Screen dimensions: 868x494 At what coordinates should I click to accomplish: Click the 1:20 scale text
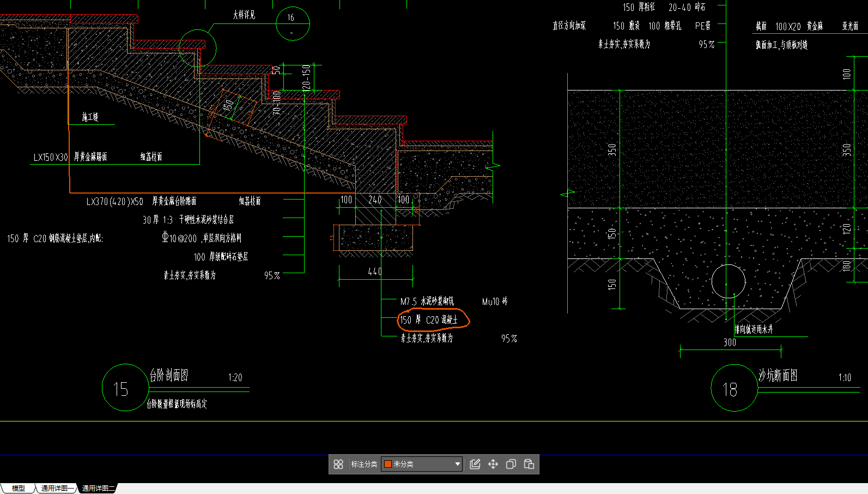click(x=235, y=377)
